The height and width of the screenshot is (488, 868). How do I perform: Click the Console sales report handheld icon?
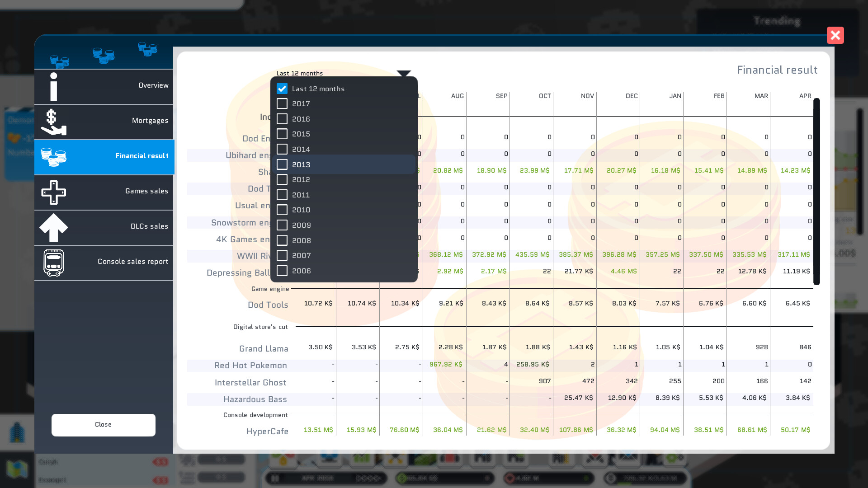[x=53, y=263]
